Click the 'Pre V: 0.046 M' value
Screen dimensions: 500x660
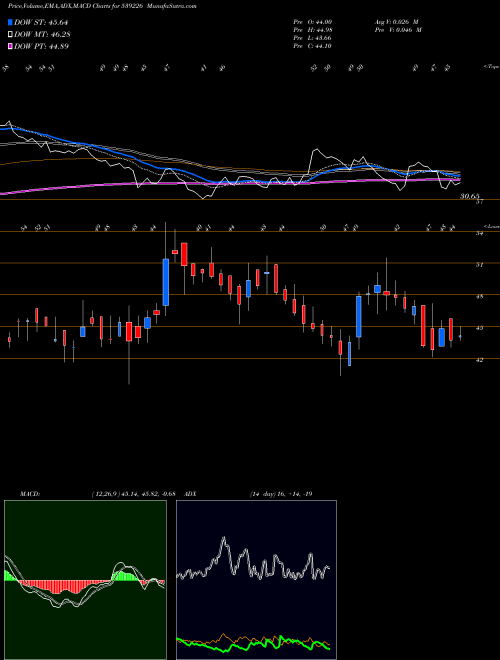[x=398, y=29]
